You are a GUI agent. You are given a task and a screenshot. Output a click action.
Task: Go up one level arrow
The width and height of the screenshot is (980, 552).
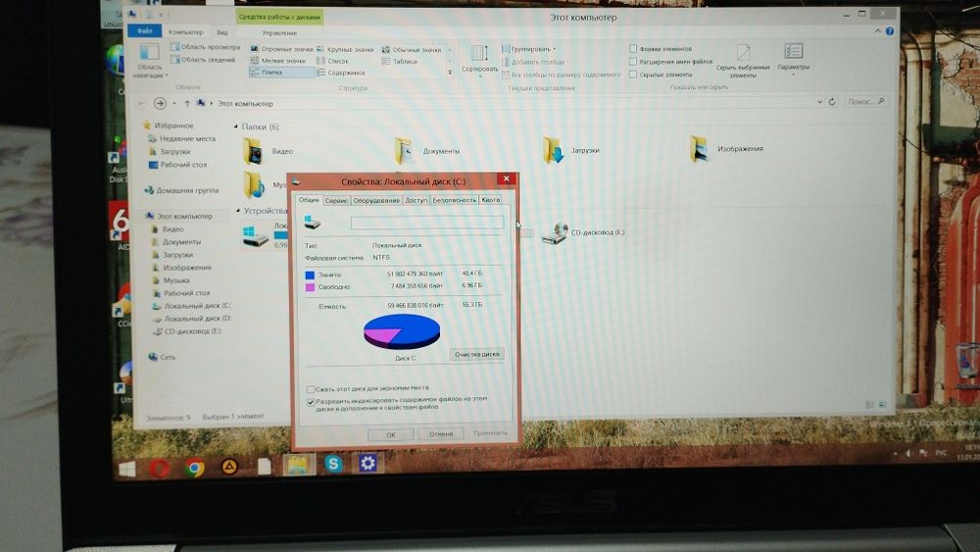click(187, 103)
